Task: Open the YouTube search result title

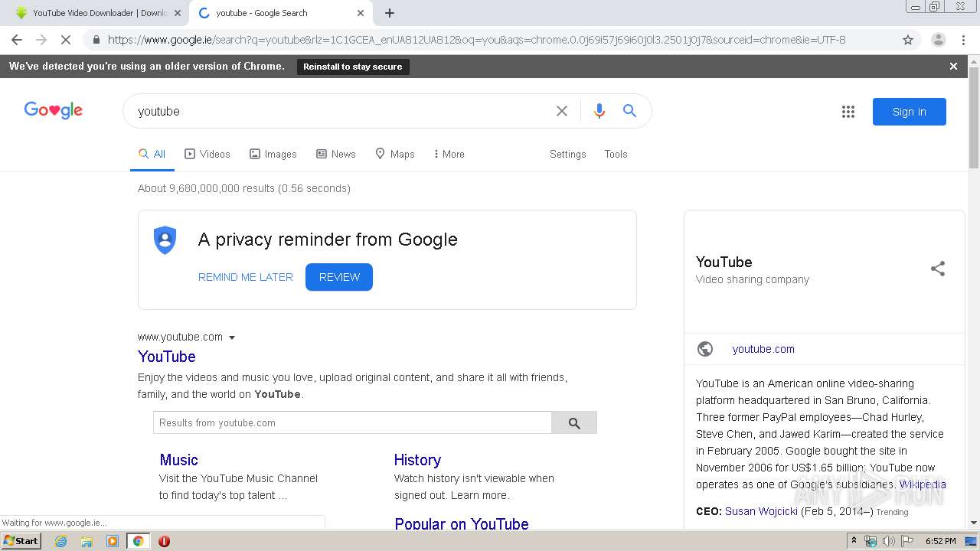Action: pyautogui.click(x=167, y=357)
